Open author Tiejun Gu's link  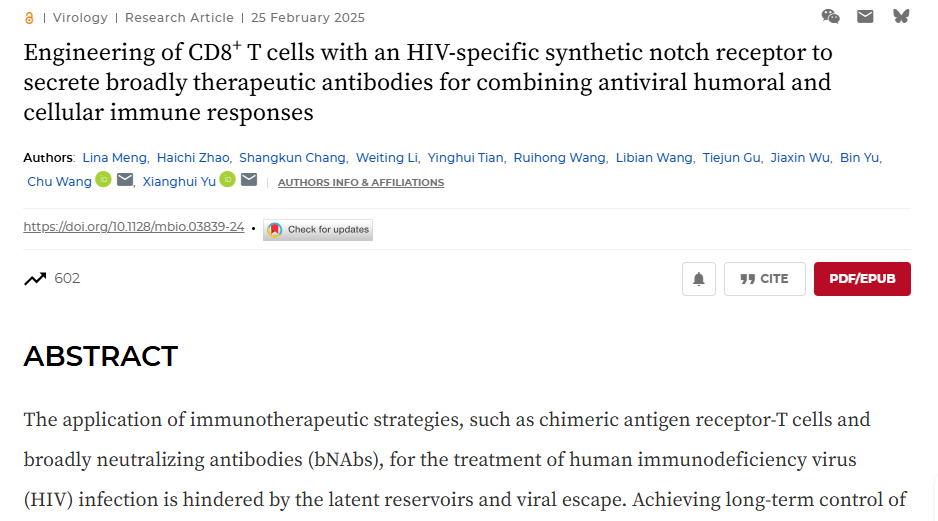tap(731, 158)
